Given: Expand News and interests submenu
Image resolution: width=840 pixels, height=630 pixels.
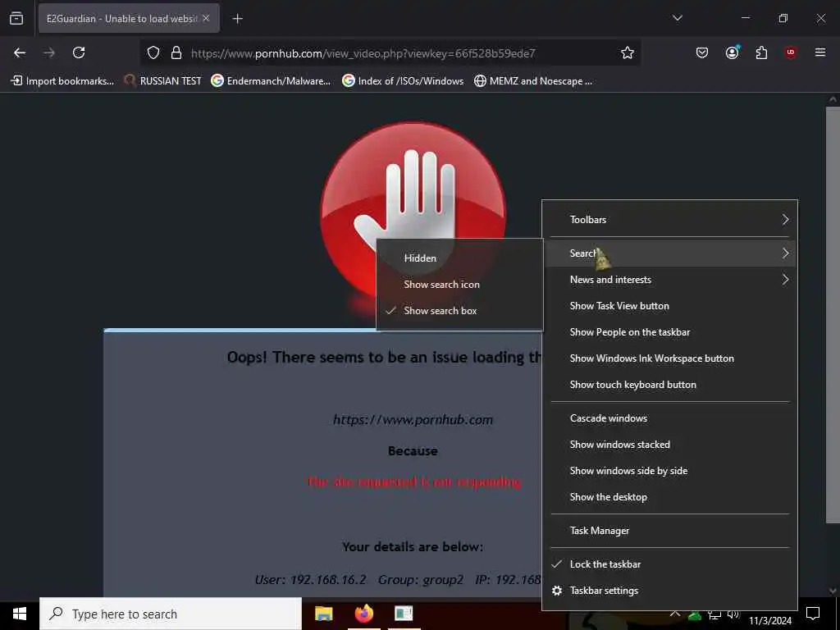Looking at the screenshot, I should coord(669,280).
